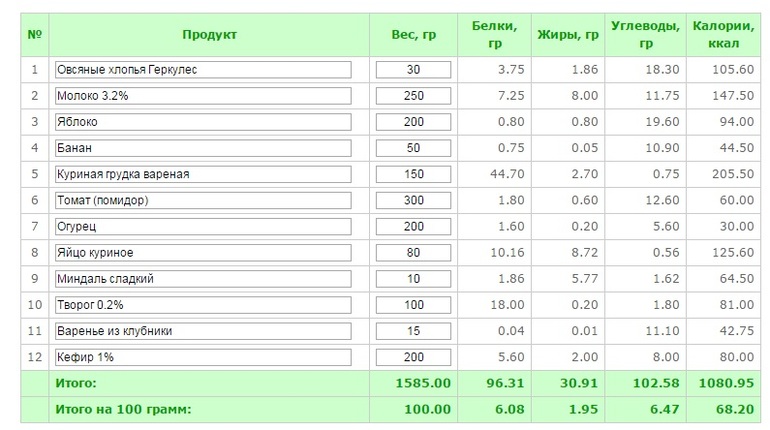Click the weight field showing 80
This screenshot has height=430, width=770.
(414, 252)
